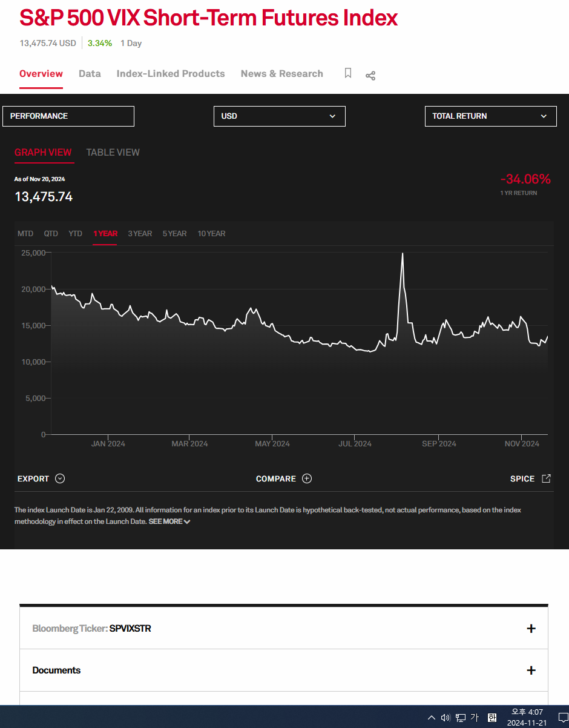Click the NOV 2024 axis label
Viewport: 569px width, 728px height.
point(522,444)
